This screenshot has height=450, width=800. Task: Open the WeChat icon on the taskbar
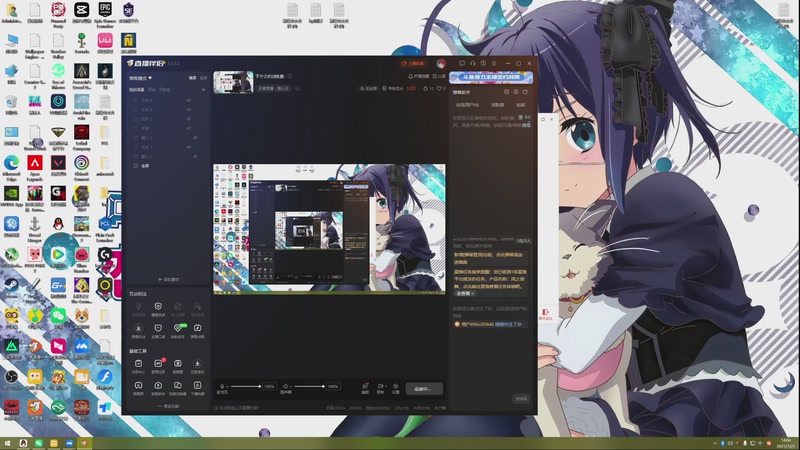coord(38,443)
